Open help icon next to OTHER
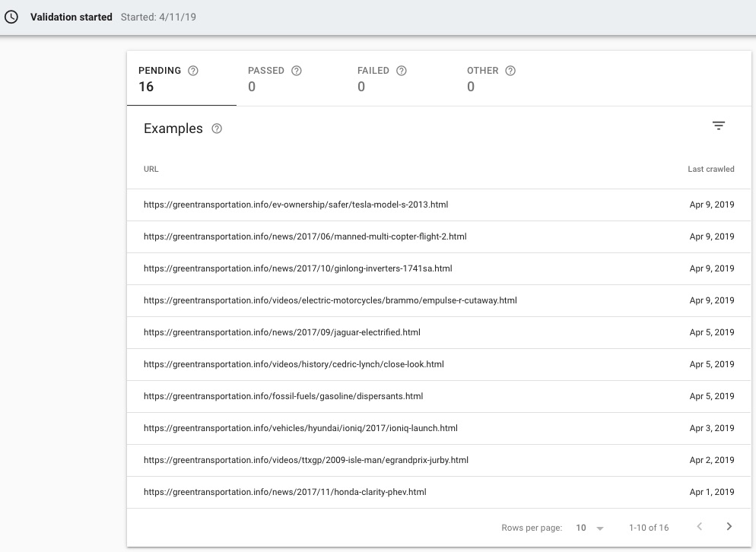Screen dimensions: 756x552 pyautogui.click(x=510, y=71)
